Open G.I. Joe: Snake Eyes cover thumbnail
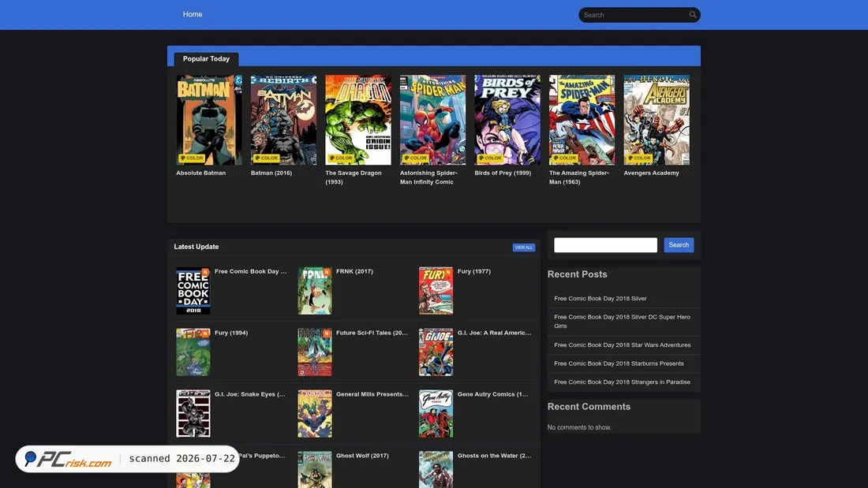Image resolution: width=868 pixels, height=488 pixels. (193, 414)
